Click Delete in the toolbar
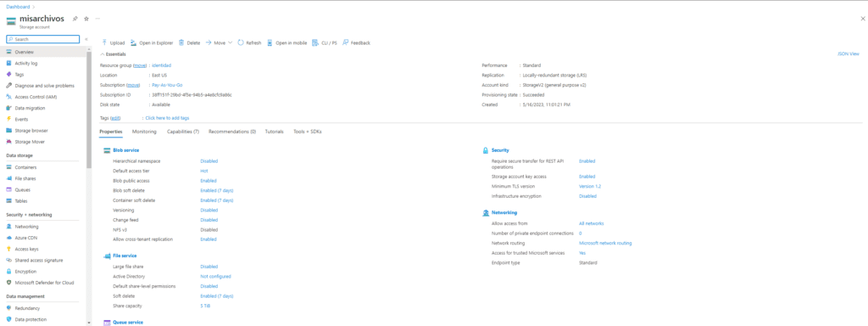 tap(189, 42)
